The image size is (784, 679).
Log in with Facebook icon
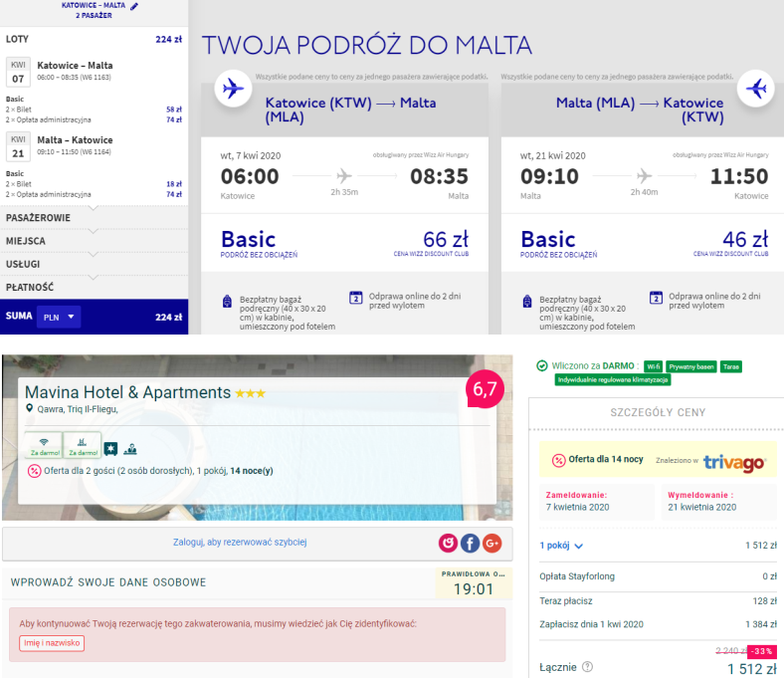[x=470, y=543]
